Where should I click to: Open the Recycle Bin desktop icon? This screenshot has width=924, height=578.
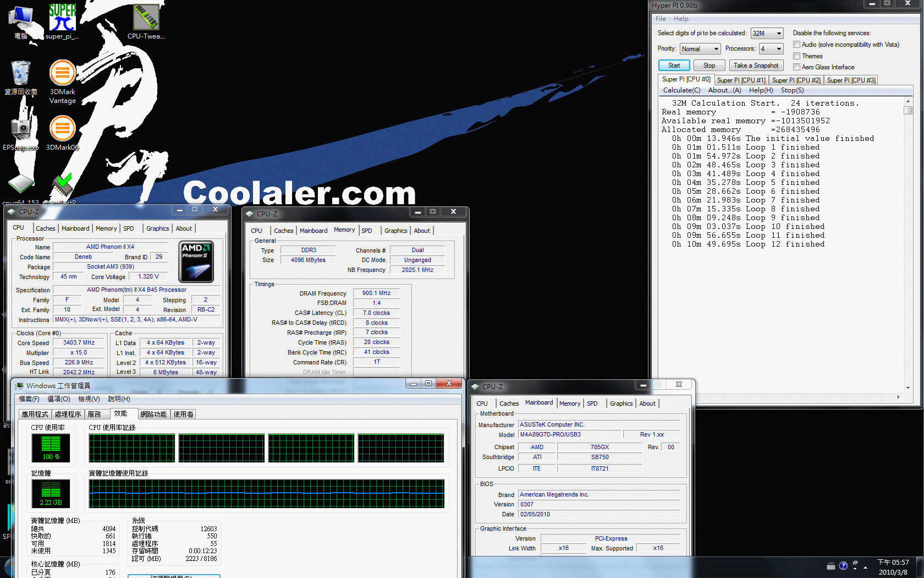coord(21,78)
